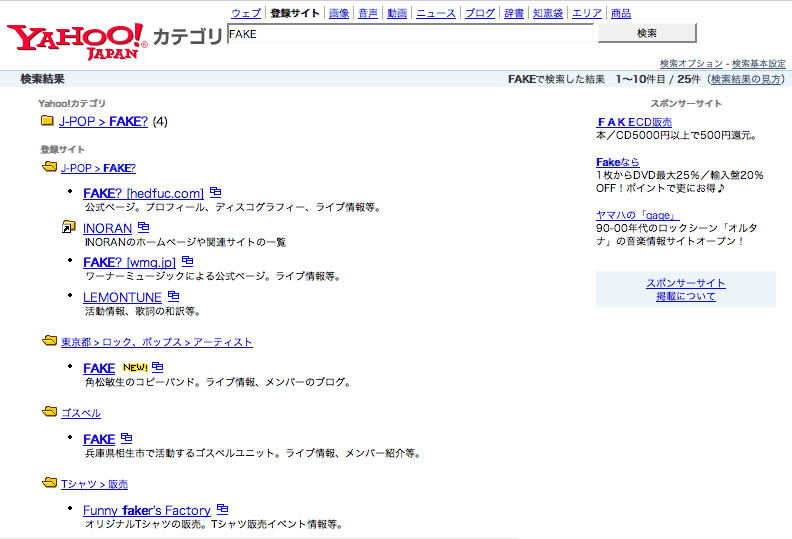The height and width of the screenshot is (539, 792).
Task: Open Funny faker's Factory link
Action: tap(147, 510)
